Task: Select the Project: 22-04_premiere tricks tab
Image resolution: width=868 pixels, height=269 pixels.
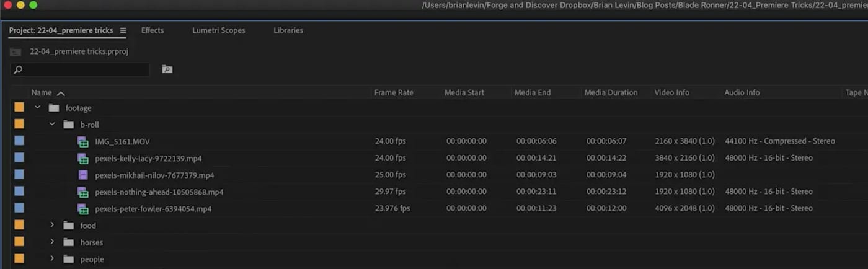Action: click(x=61, y=30)
